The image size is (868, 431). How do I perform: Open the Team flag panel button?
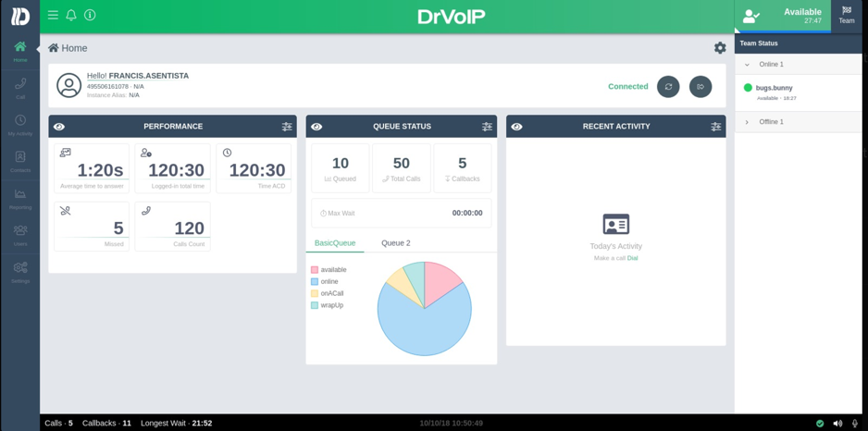click(847, 16)
